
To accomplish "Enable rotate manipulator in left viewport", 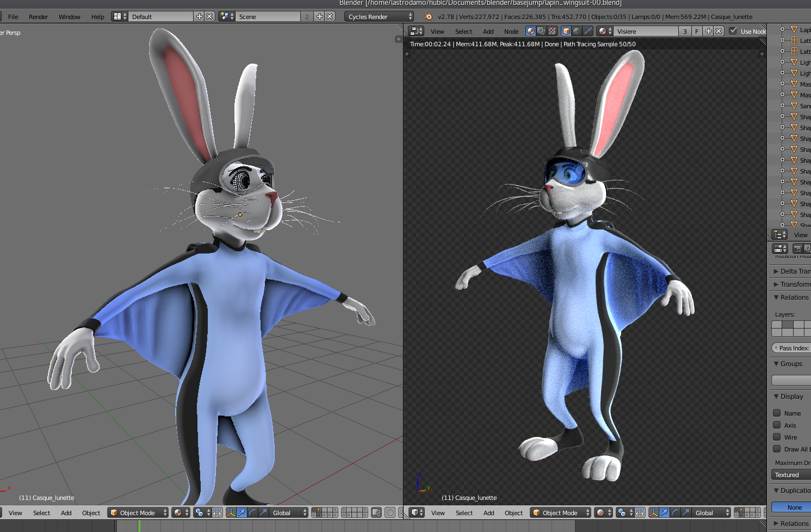I will (252, 512).
